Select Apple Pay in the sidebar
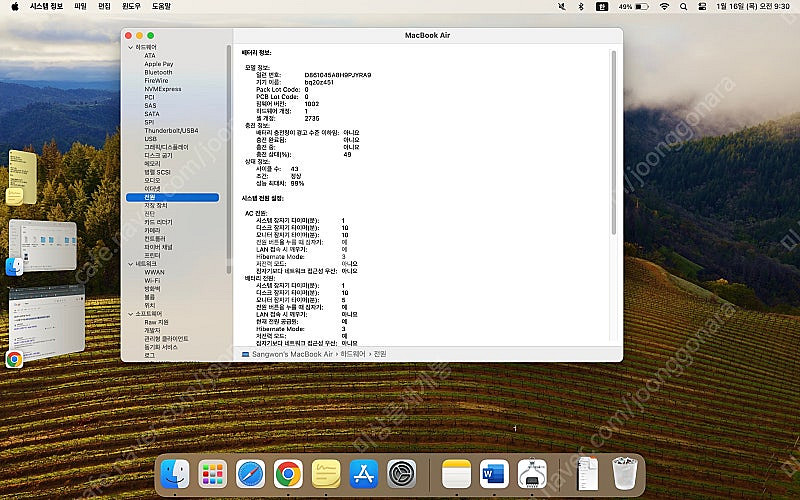 (159, 64)
